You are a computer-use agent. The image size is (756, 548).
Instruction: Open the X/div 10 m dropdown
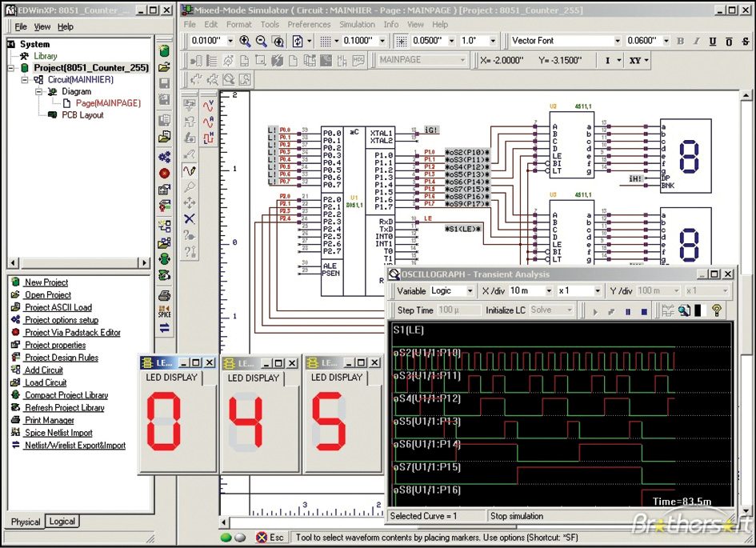[550, 291]
